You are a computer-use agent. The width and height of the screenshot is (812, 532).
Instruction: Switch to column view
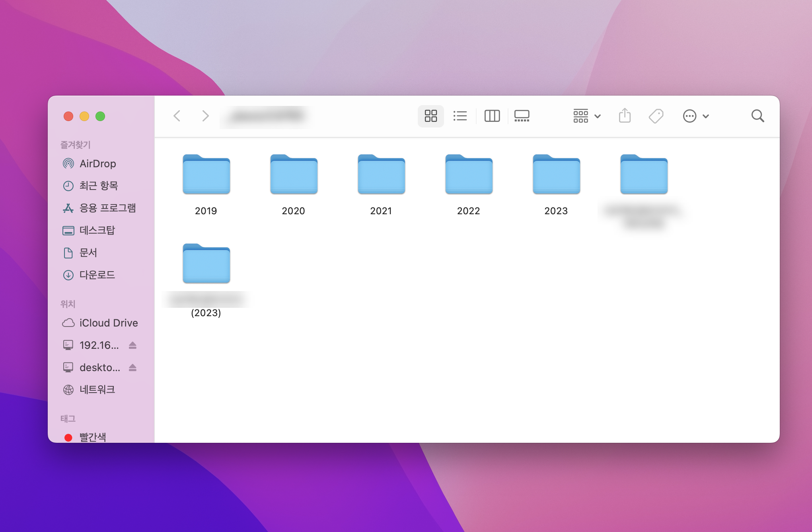(x=492, y=116)
